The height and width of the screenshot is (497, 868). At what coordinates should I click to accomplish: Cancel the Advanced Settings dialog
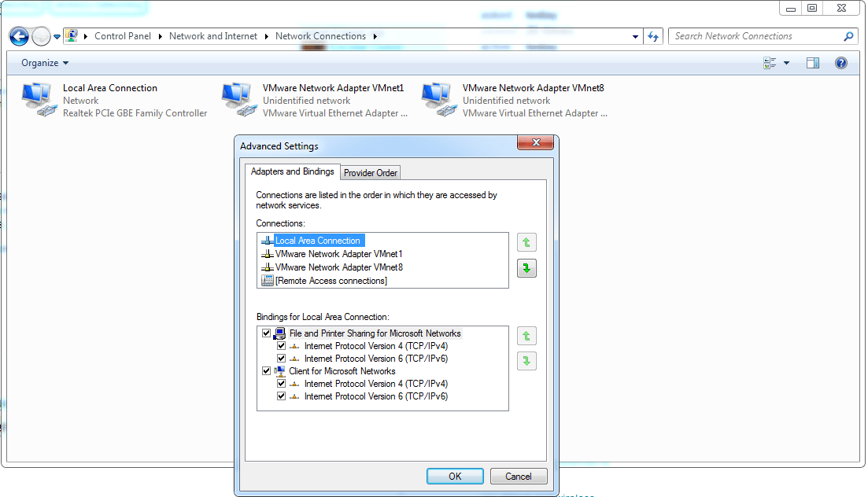tap(518, 477)
